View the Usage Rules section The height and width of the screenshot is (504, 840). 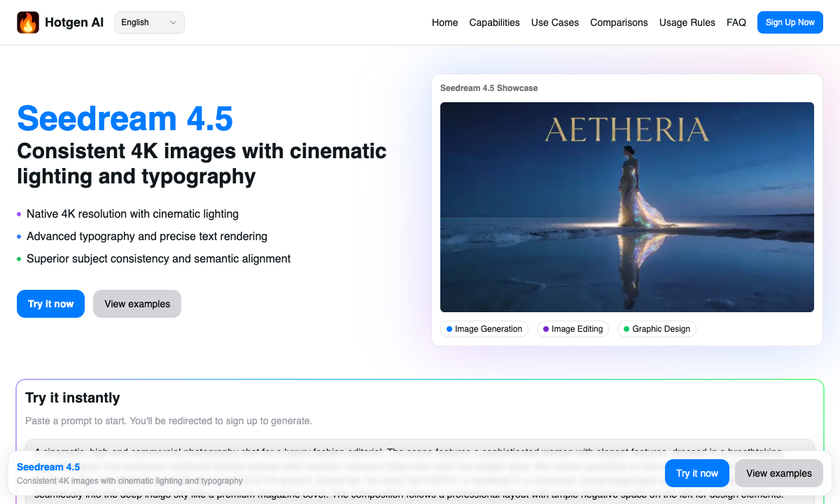pyautogui.click(x=687, y=22)
